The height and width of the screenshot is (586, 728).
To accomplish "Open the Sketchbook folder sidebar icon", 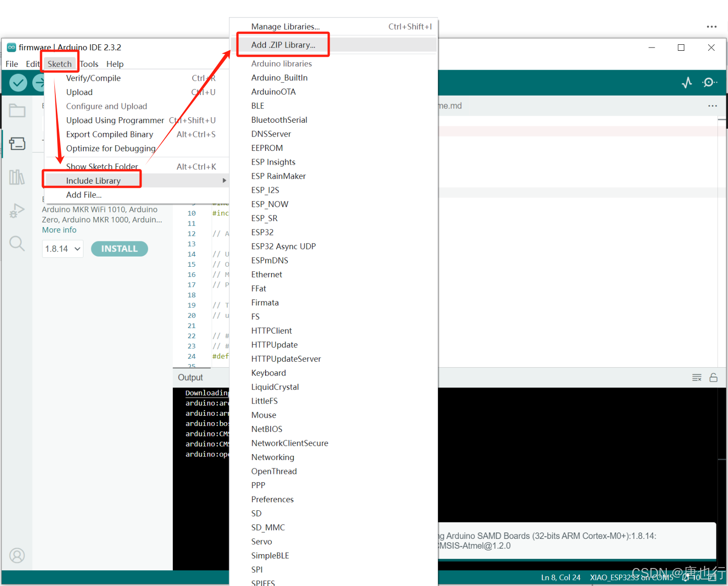I will 17,110.
